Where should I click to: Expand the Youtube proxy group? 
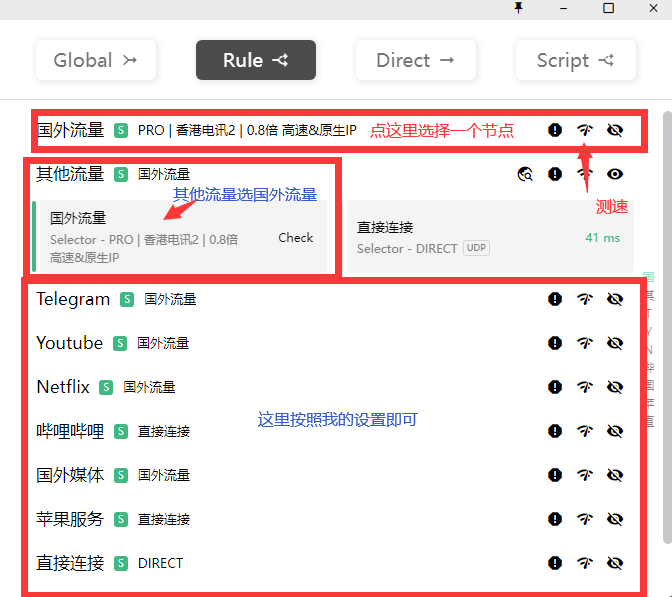click(x=70, y=343)
